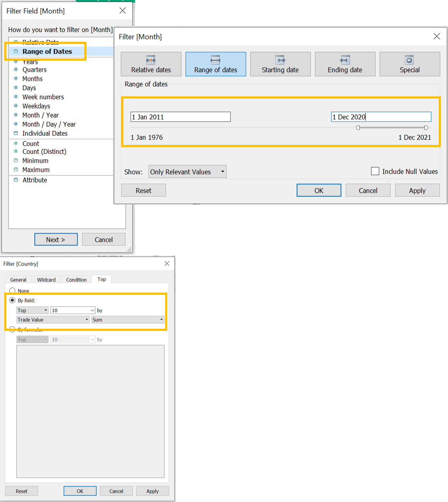Open the Sum aggregation dropdown
448x502 pixels.
pos(128,320)
